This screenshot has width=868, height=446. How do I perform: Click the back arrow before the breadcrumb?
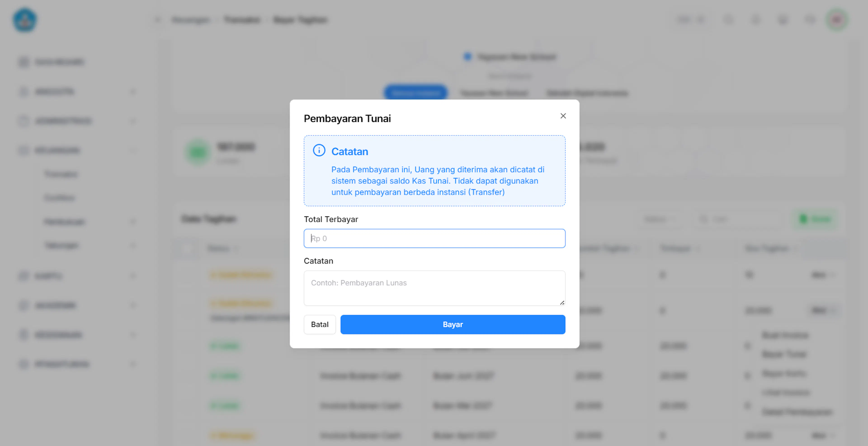tap(158, 20)
